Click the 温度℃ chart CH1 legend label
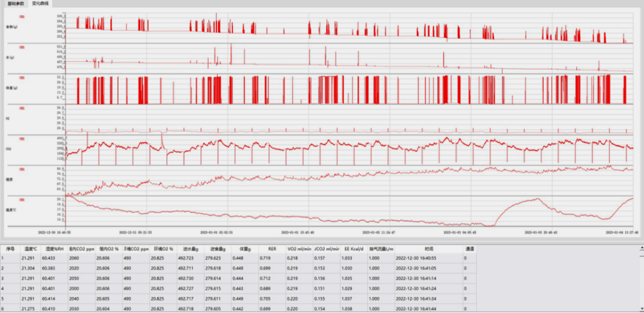Screen dimensions: 644x313 point(22,200)
